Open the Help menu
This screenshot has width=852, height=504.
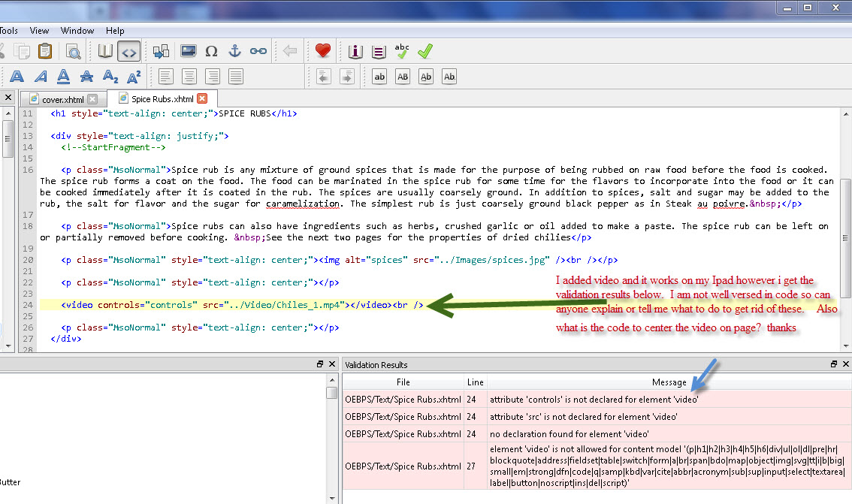[x=115, y=31]
